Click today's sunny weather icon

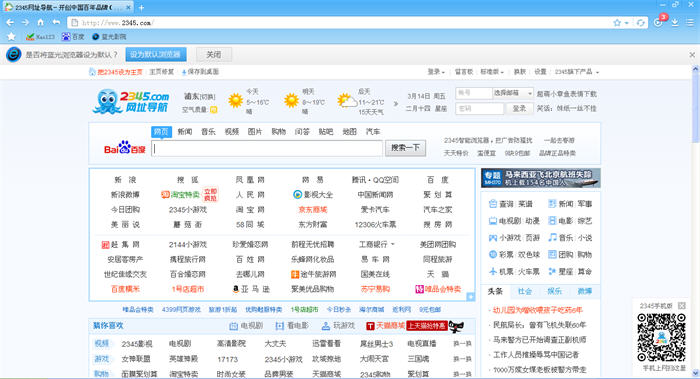(x=235, y=100)
